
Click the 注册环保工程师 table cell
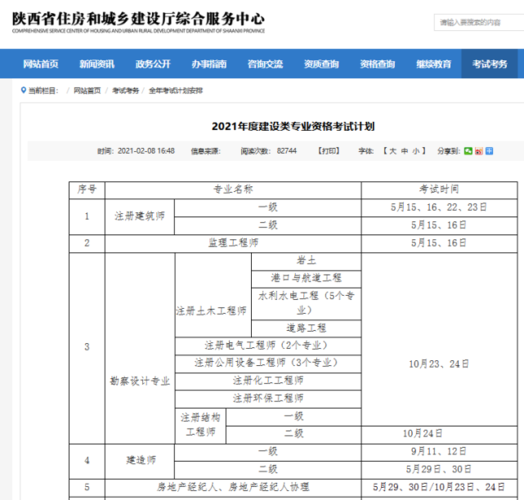point(268,399)
